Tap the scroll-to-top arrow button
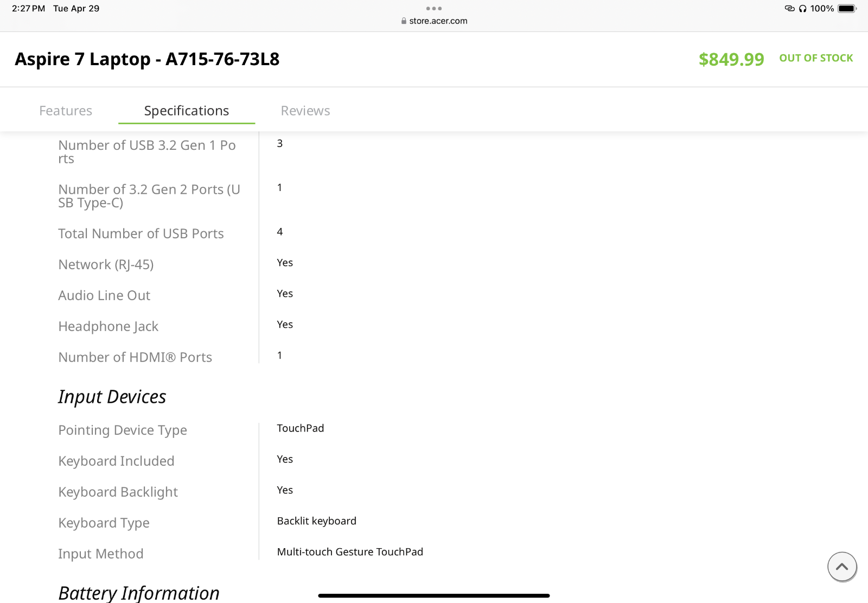Screen dimensions: 868x603 842,567
